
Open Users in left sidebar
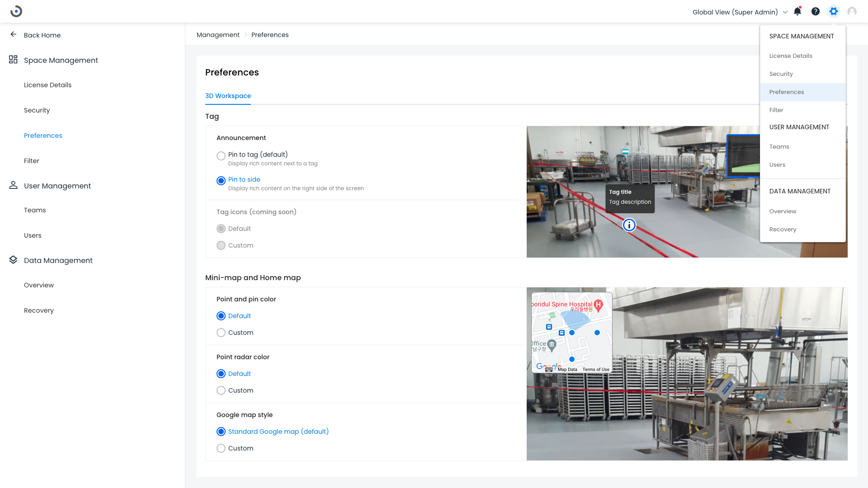click(33, 235)
